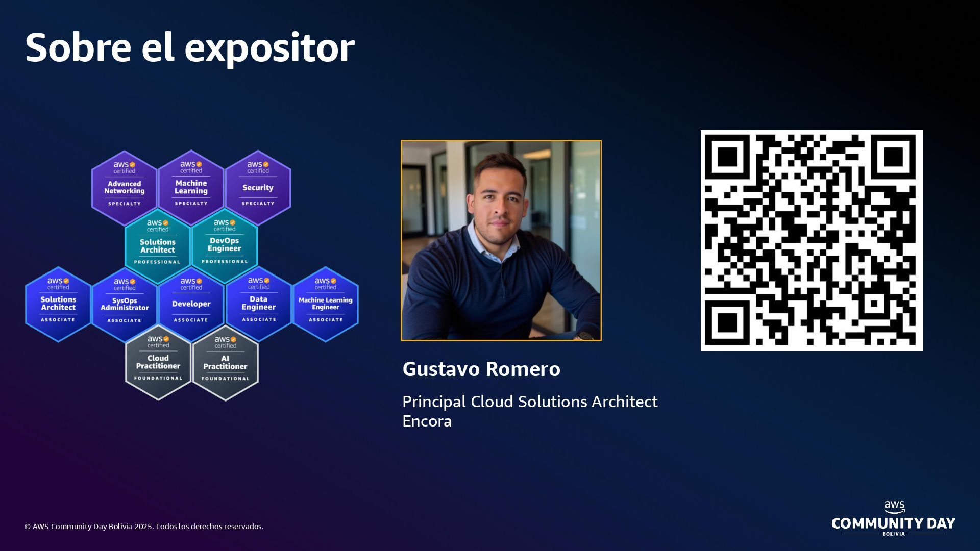Click the Sobre el expositor title

(x=190, y=47)
